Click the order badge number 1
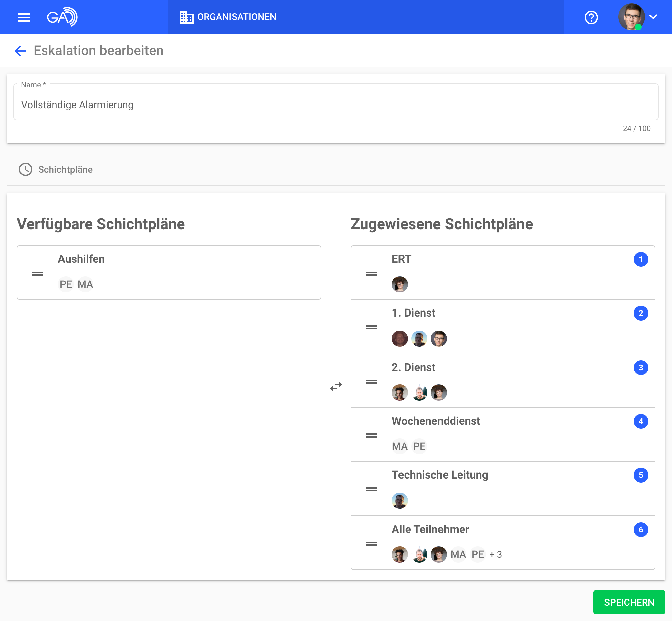 [x=641, y=259]
